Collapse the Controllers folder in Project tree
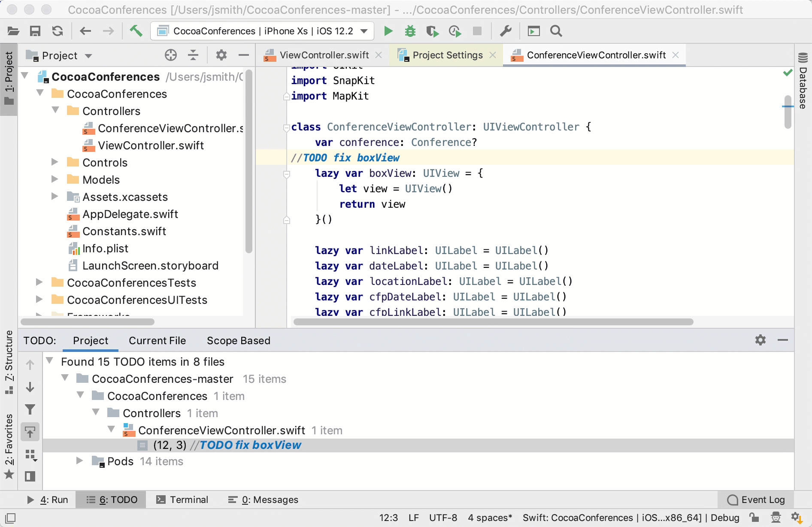The height and width of the screenshot is (527, 812). pos(55,111)
